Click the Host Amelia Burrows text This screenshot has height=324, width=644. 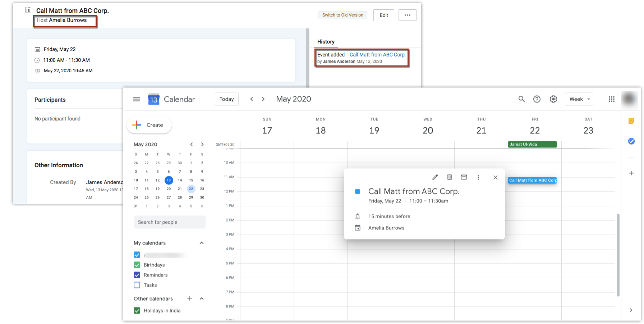tap(62, 20)
